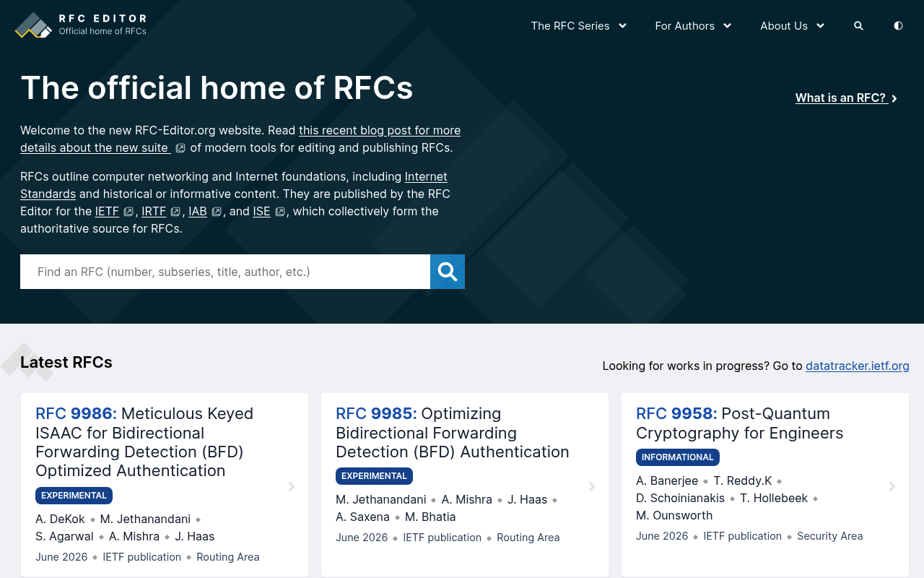This screenshot has height=578, width=924.
Task: Click author name A. Saxena
Action: pos(362,517)
